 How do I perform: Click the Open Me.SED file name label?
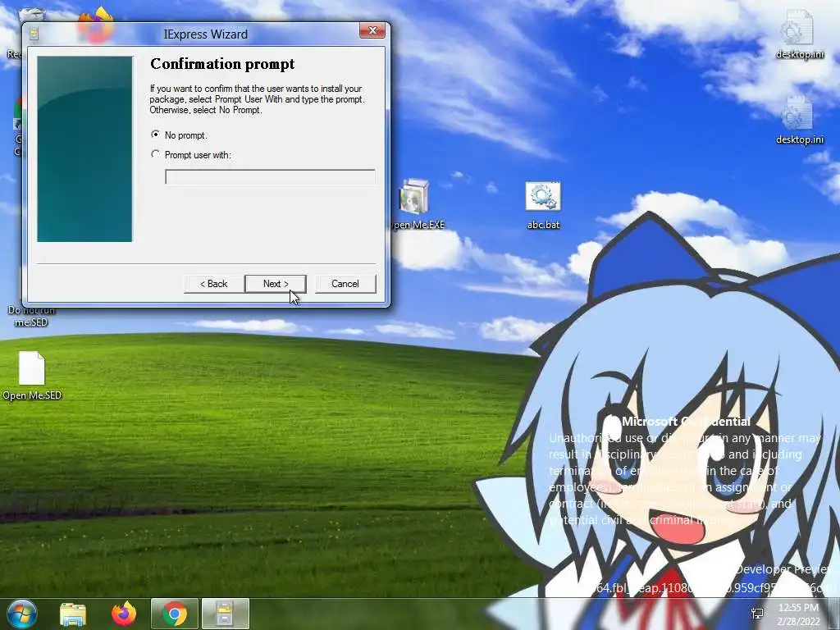click(x=32, y=395)
